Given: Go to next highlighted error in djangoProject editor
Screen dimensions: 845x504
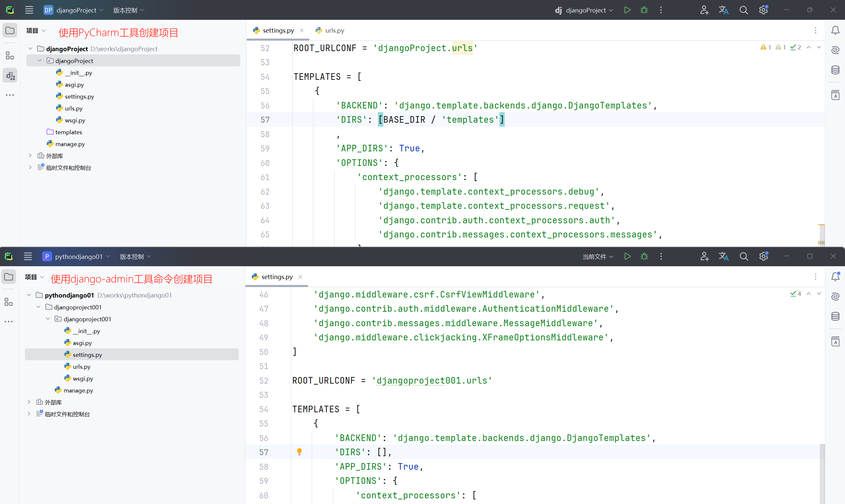Looking at the screenshot, I should [819, 47].
